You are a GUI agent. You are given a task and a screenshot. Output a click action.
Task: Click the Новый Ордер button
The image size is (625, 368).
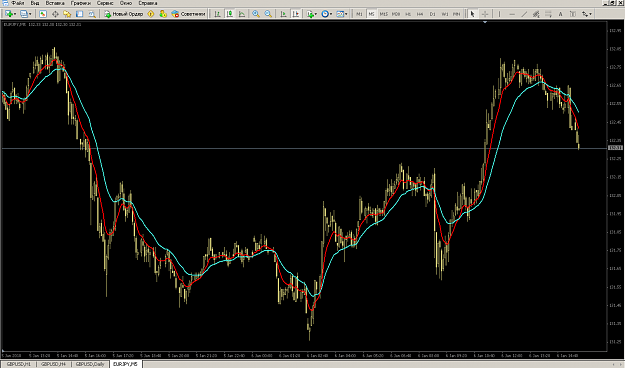(124, 14)
